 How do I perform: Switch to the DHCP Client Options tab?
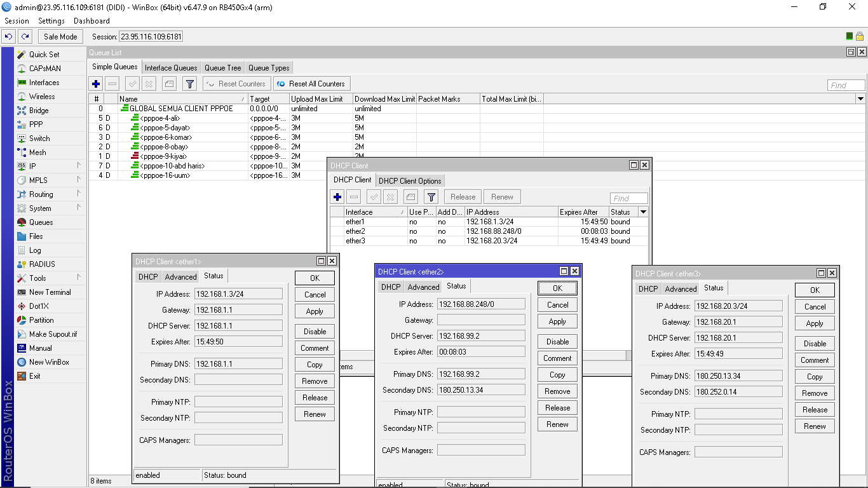pyautogui.click(x=410, y=181)
